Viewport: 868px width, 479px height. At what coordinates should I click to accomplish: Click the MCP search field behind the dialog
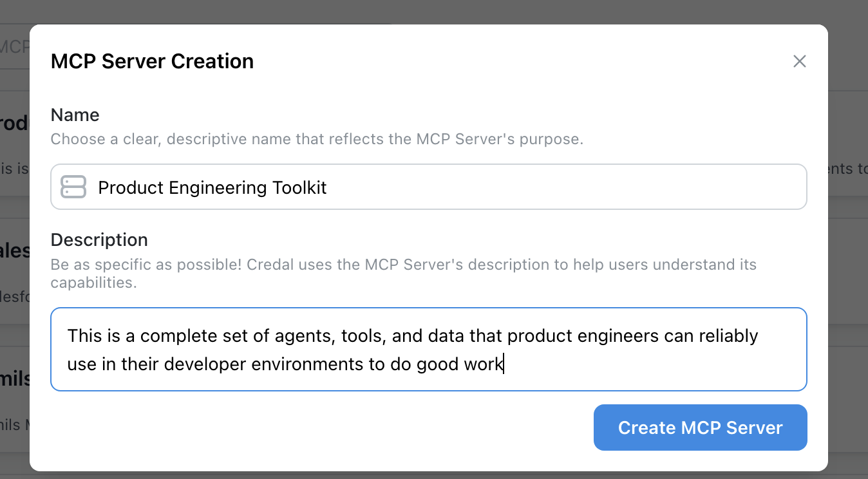14,46
